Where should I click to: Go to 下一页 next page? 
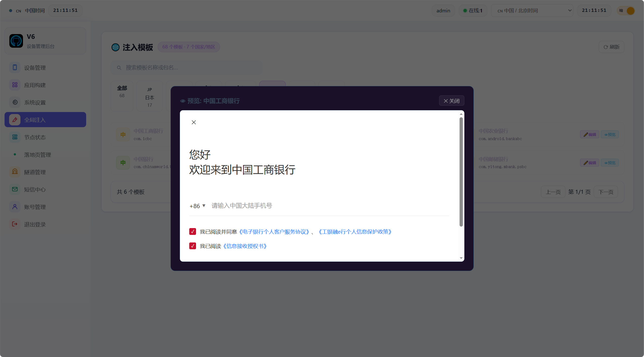click(606, 192)
